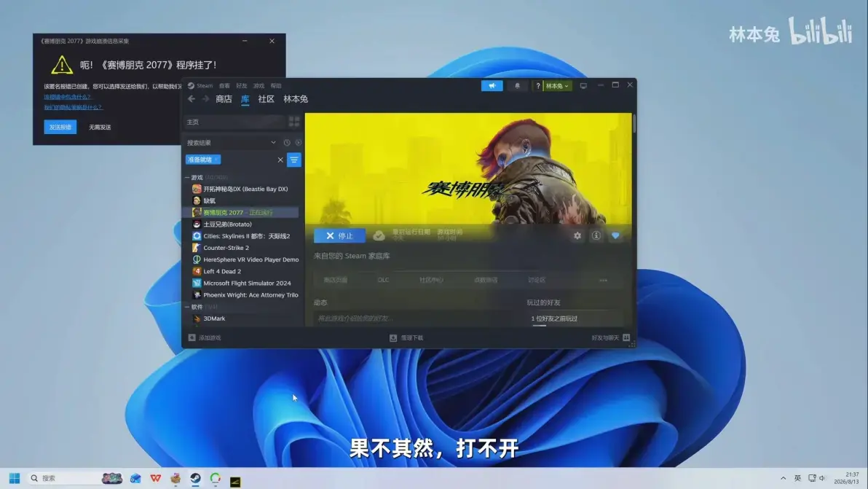Screen dimensions: 868x489
Task: Open Big Picture mode monitor icon
Action: pyautogui.click(x=583, y=86)
